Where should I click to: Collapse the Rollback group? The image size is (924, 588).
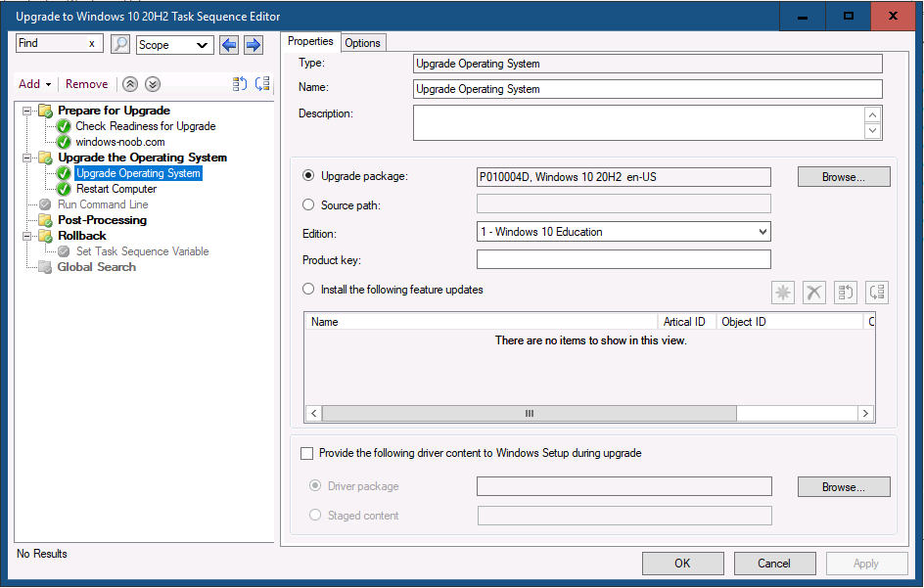pyautogui.click(x=27, y=236)
